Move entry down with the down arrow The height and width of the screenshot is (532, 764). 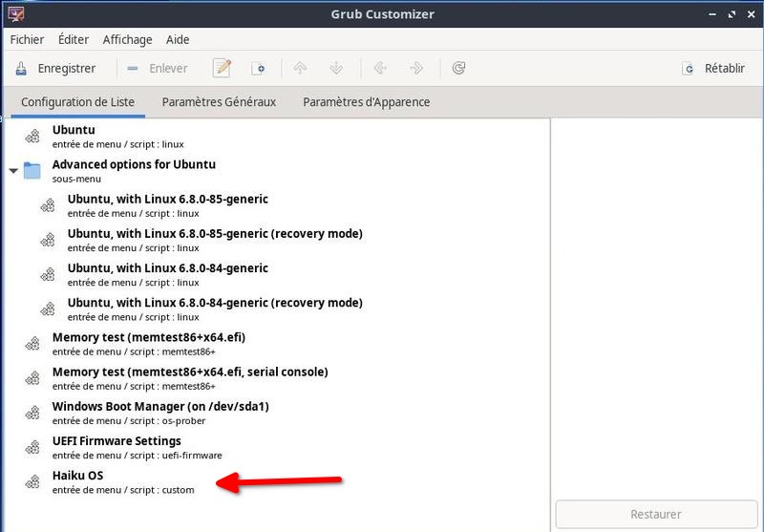tap(336, 69)
